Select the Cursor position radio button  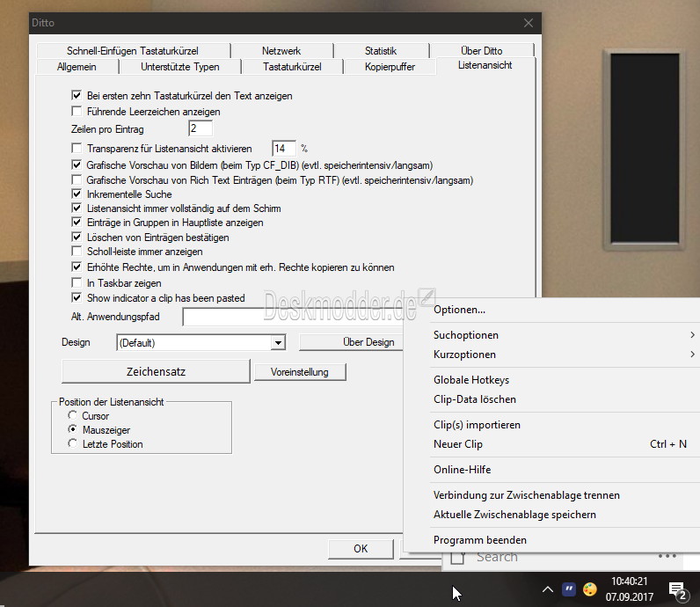coord(72,415)
